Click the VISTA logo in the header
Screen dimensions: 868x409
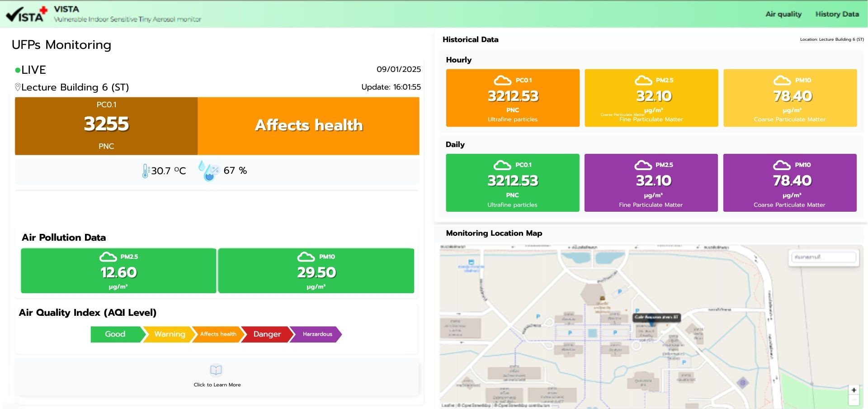26,14
